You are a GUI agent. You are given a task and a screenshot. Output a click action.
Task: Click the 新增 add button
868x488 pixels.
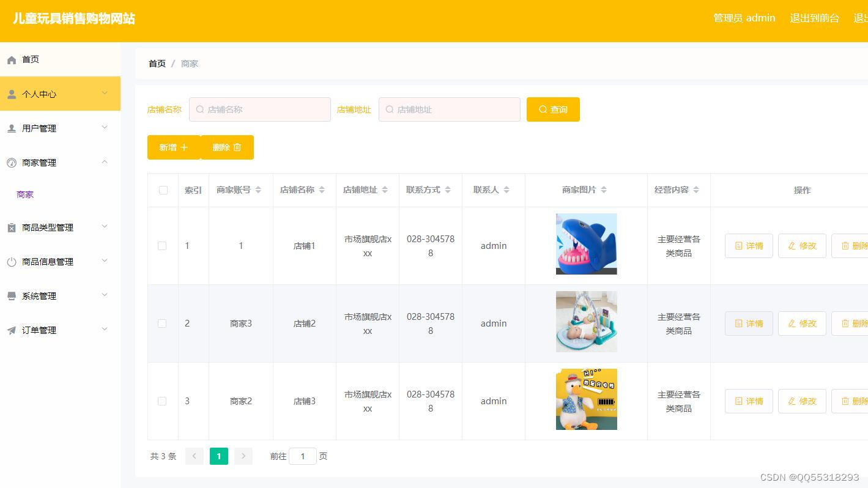coord(174,147)
